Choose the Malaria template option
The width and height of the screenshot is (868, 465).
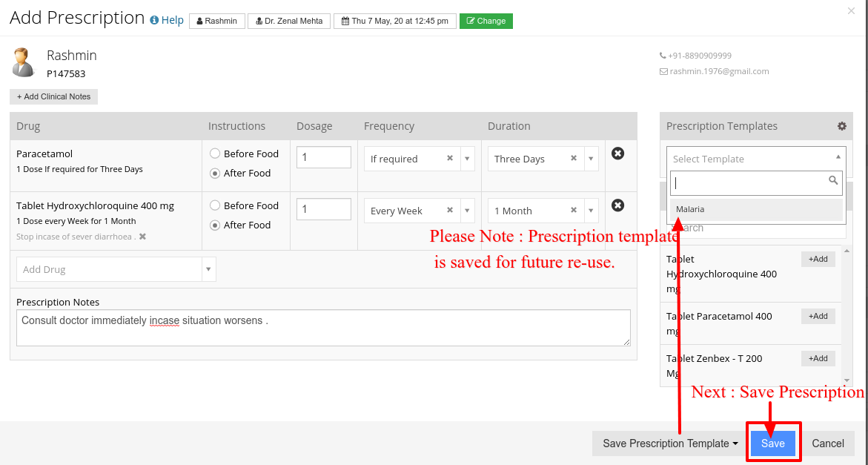[x=756, y=209]
